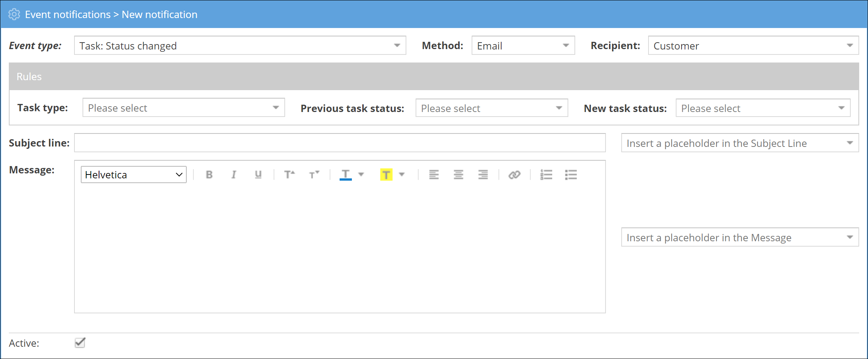Open the Method dropdown showing Email
This screenshot has width=868, height=359.
coord(523,46)
